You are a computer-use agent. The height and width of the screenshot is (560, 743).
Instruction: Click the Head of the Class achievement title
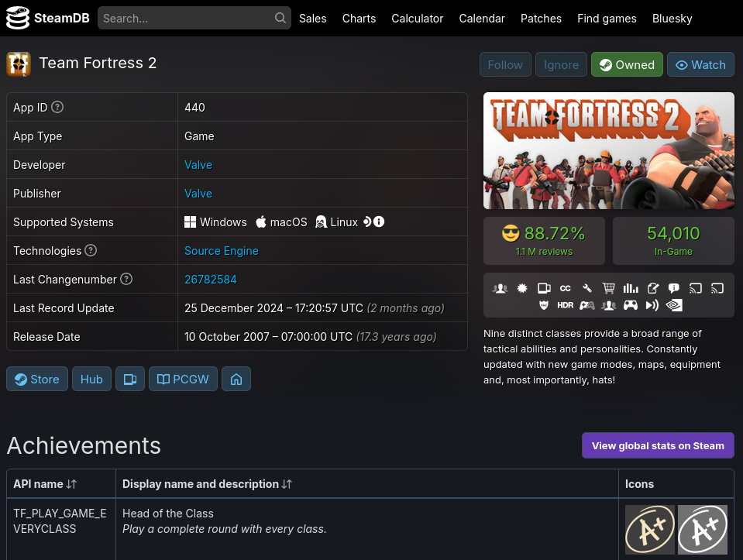[168, 513]
